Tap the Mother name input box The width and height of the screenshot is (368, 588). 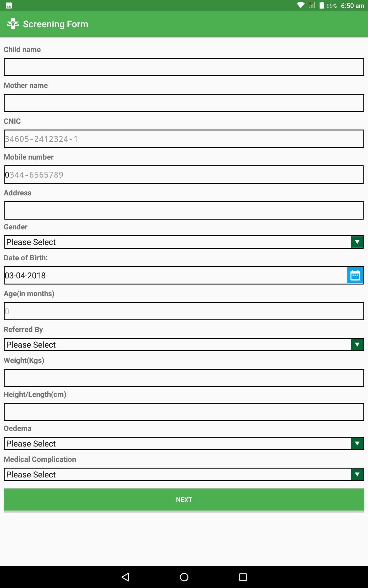click(184, 103)
